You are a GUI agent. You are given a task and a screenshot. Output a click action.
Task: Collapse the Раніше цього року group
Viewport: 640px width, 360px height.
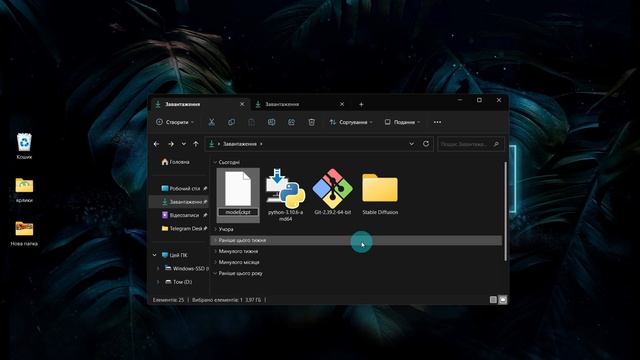tap(215, 273)
